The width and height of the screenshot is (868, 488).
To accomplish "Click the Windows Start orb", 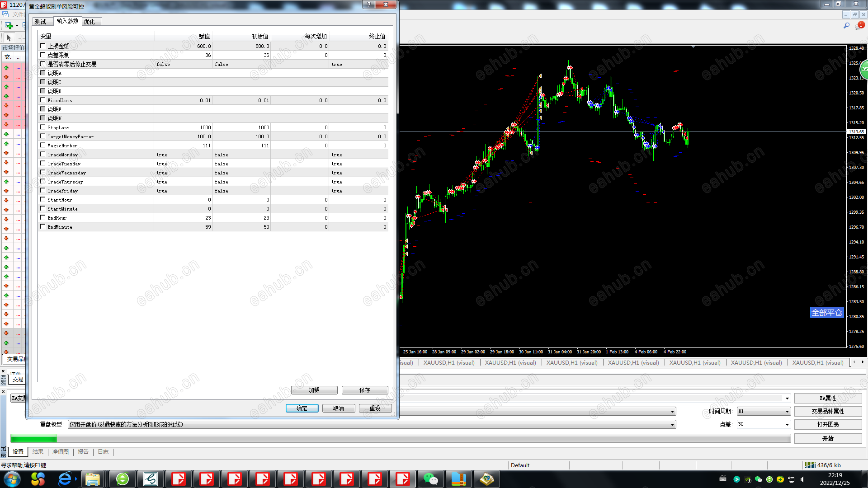I will click(12, 479).
